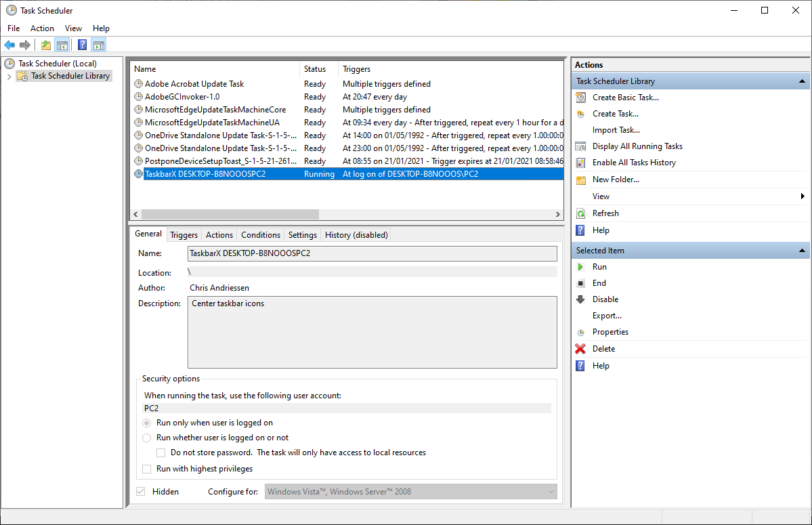Open New Folder using its folder icon
The height and width of the screenshot is (525, 812).
pyautogui.click(x=580, y=179)
